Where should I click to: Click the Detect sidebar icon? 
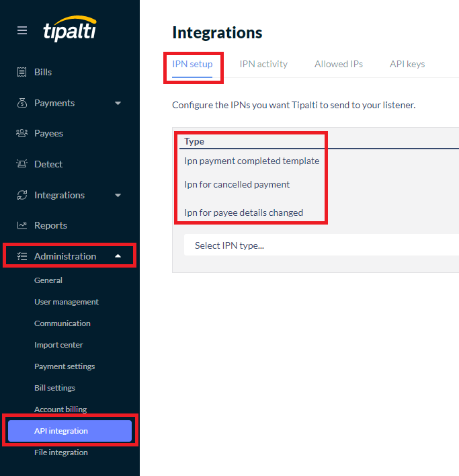point(22,164)
